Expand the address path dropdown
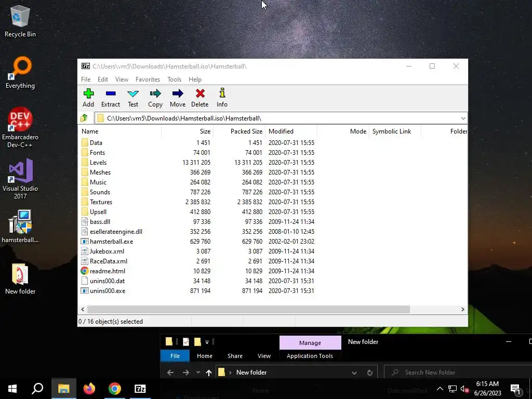The image size is (532, 399). click(x=463, y=118)
